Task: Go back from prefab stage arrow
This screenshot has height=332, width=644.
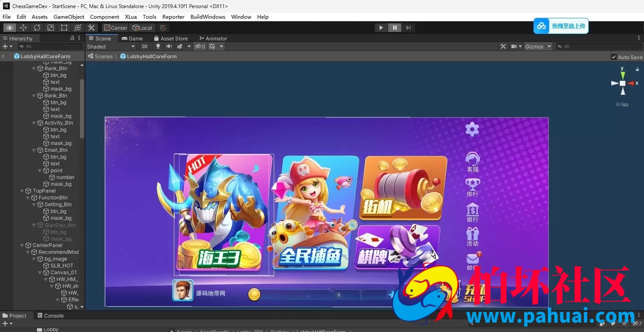Action: (3, 56)
